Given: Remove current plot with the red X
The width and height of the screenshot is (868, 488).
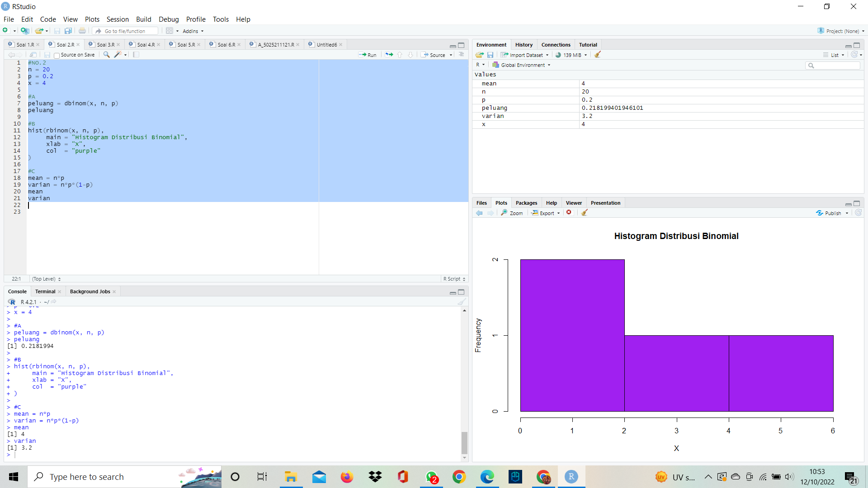Looking at the screenshot, I should coord(569,213).
